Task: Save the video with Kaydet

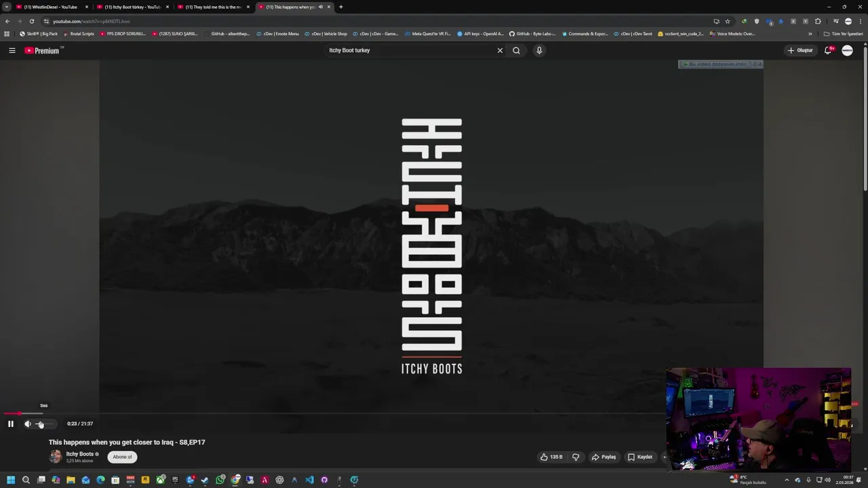Action: 640,457
